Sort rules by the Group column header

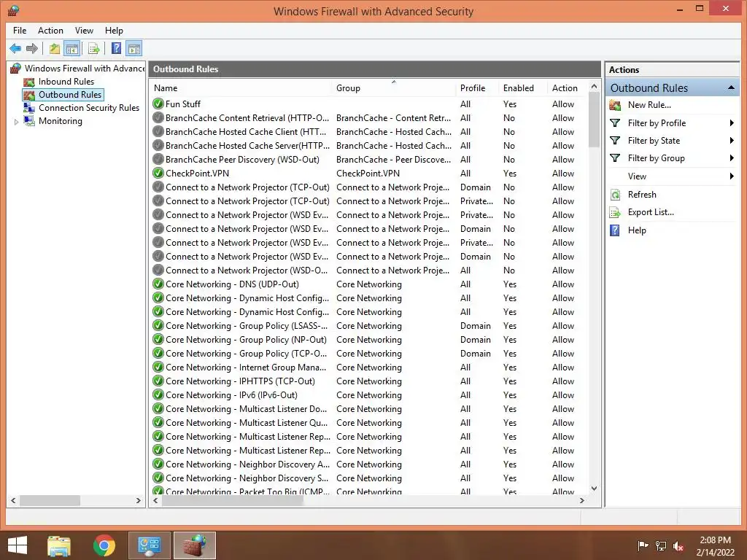click(394, 88)
